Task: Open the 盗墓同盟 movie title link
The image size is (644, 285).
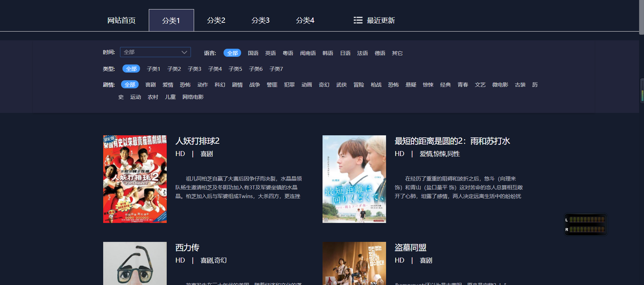Action: 410,247
